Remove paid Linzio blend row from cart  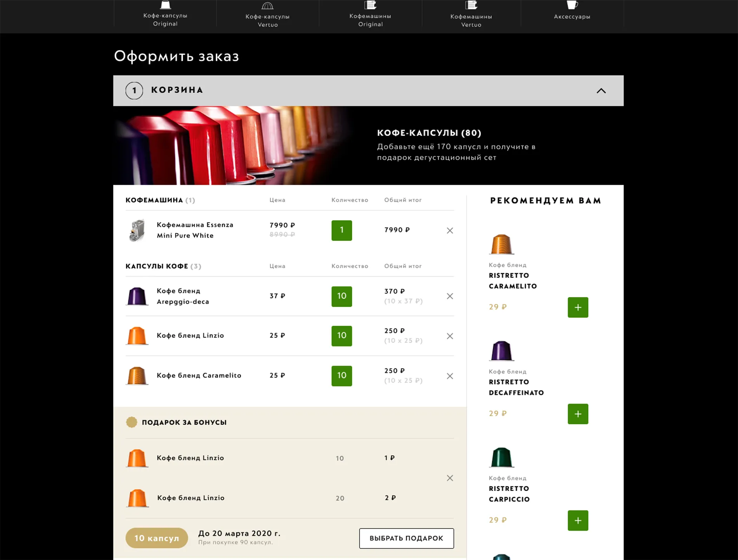[x=450, y=336]
